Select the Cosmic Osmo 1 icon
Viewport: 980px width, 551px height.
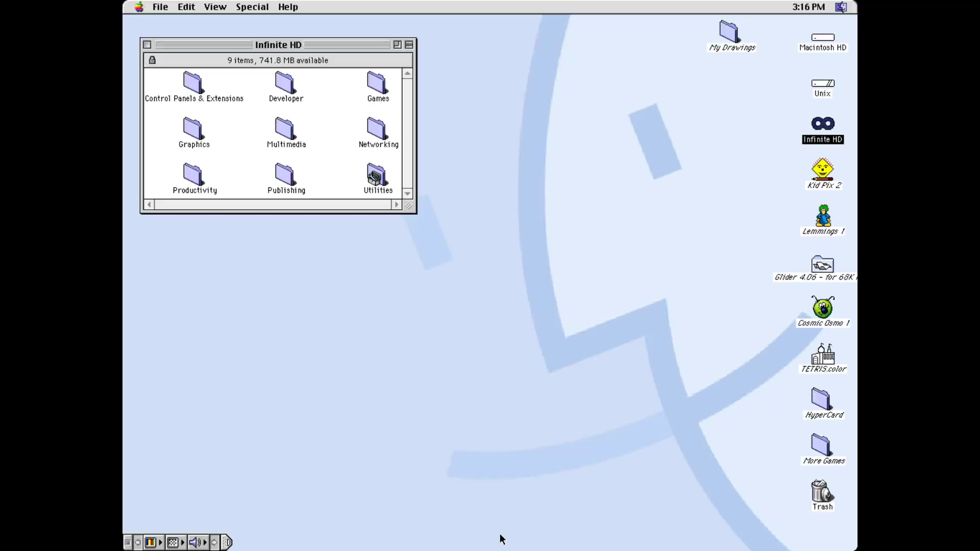(823, 307)
